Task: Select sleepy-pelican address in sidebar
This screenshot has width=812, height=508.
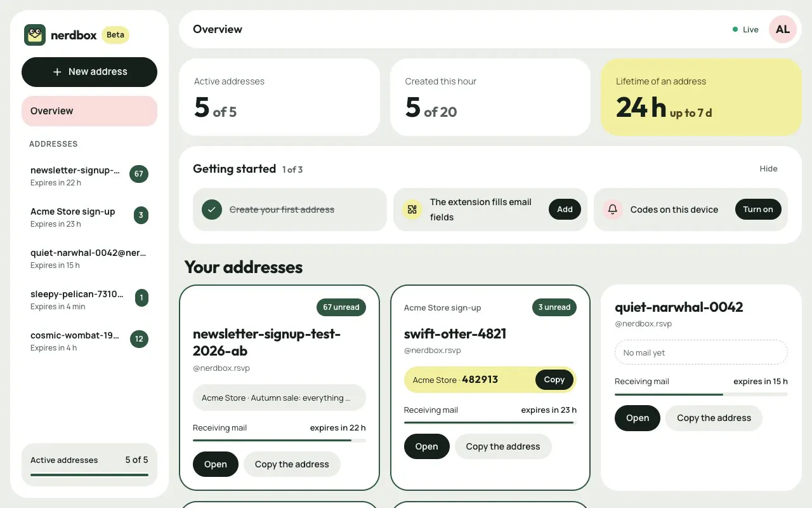Action: (x=89, y=300)
